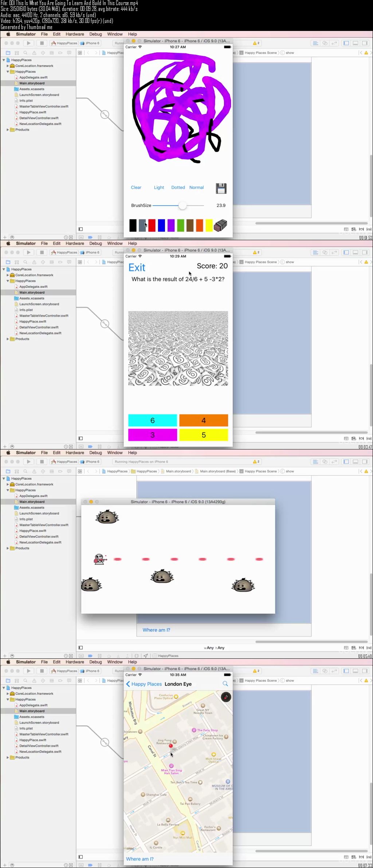
Task: Tap Clear in the drawing app
Action: click(136, 187)
